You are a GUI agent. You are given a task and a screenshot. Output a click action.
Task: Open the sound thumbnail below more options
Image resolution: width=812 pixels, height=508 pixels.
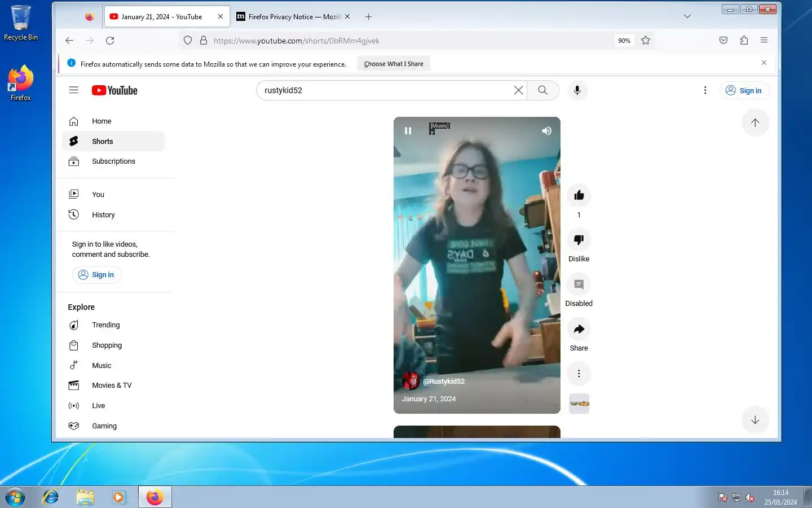coord(579,404)
